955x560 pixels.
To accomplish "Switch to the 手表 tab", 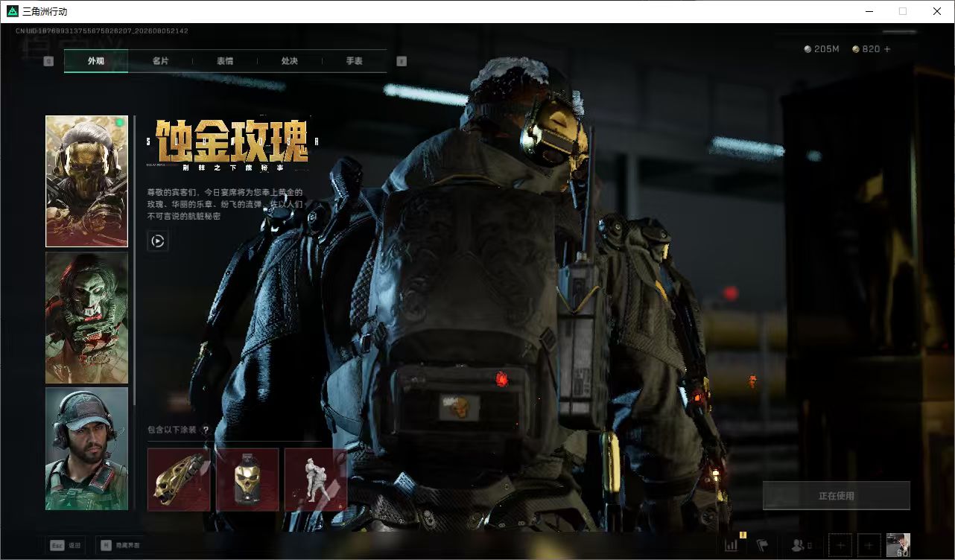I will pos(355,61).
